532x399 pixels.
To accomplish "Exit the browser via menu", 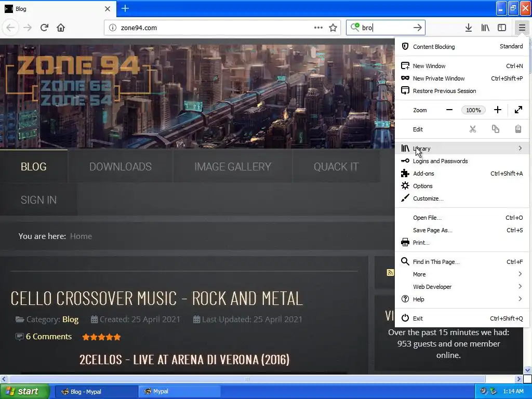I will click(x=462, y=318).
